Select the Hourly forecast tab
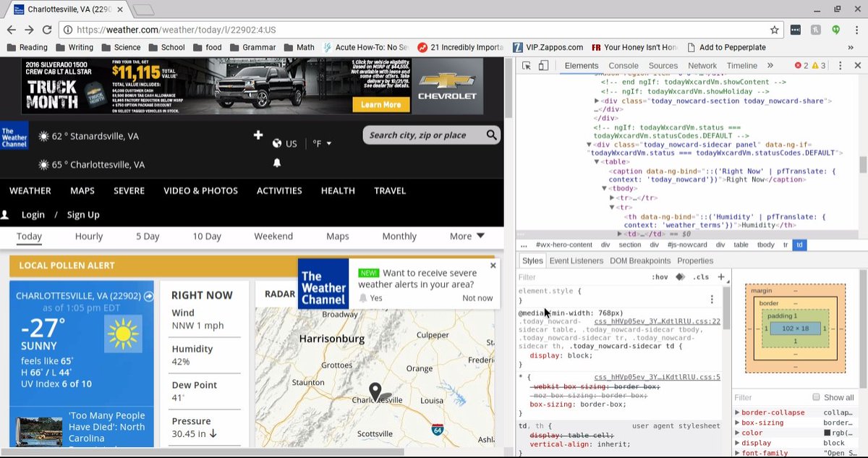The height and width of the screenshot is (458, 868). 89,236
